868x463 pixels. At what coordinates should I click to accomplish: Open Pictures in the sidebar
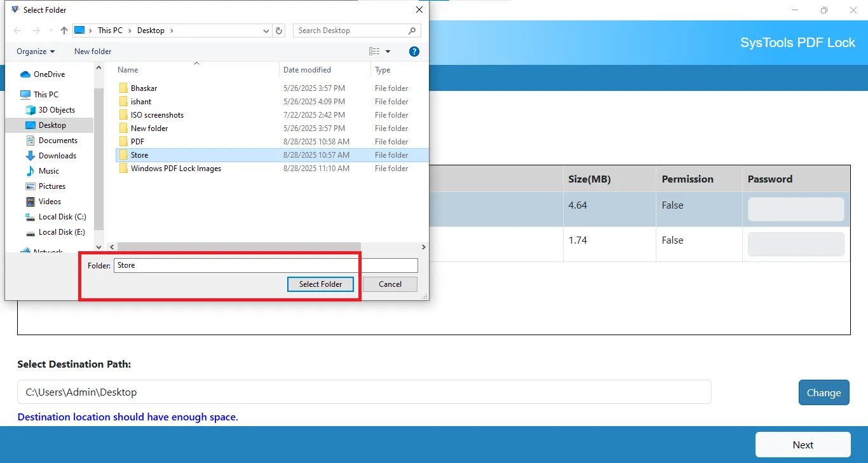point(52,186)
